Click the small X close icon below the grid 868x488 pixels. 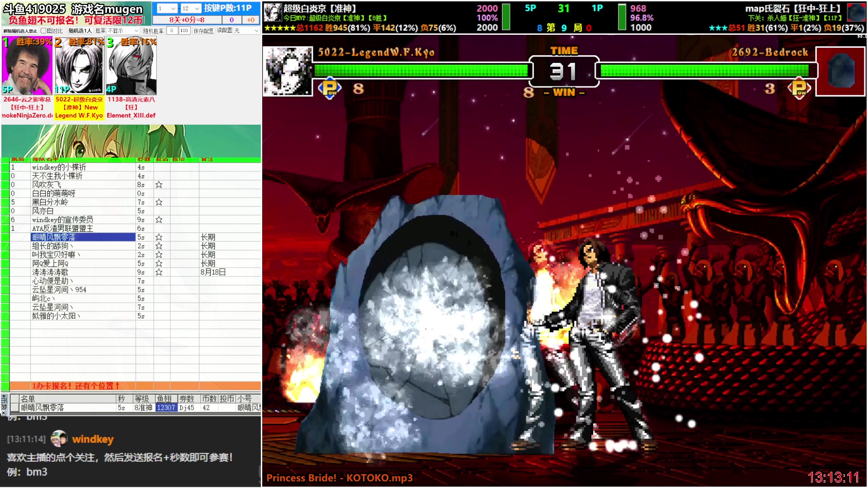(4, 413)
